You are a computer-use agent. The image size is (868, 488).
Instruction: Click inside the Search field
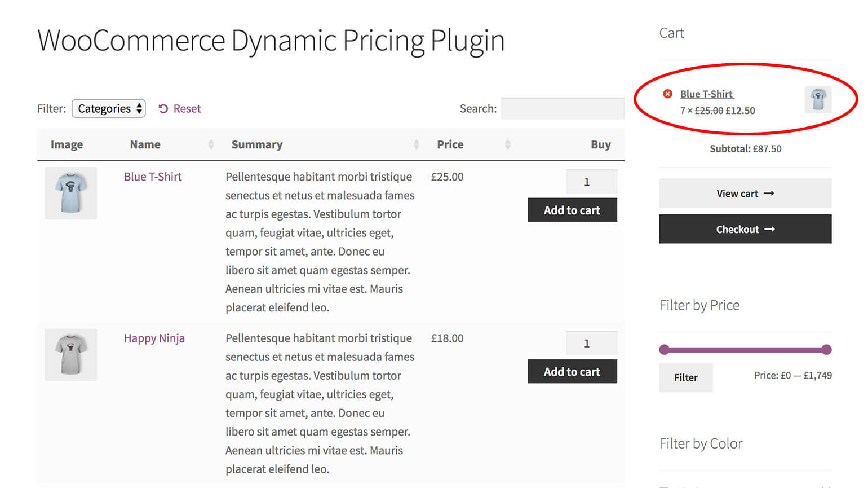pos(563,108)
